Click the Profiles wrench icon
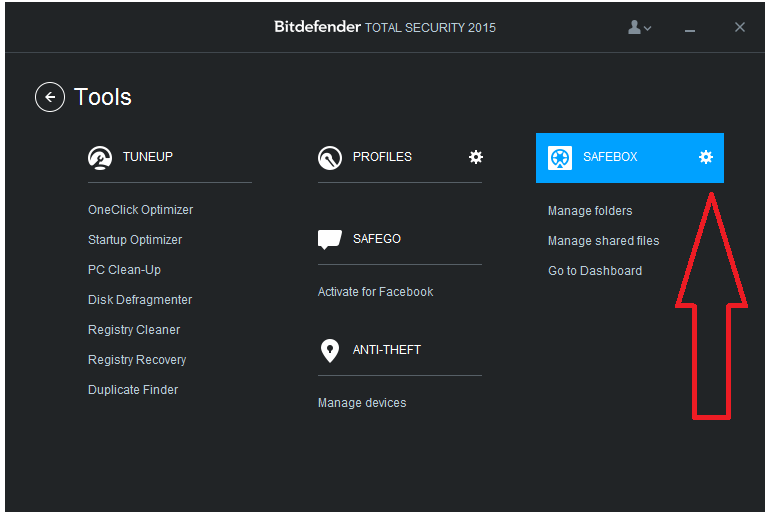The image size is (767, 516). 330,158
